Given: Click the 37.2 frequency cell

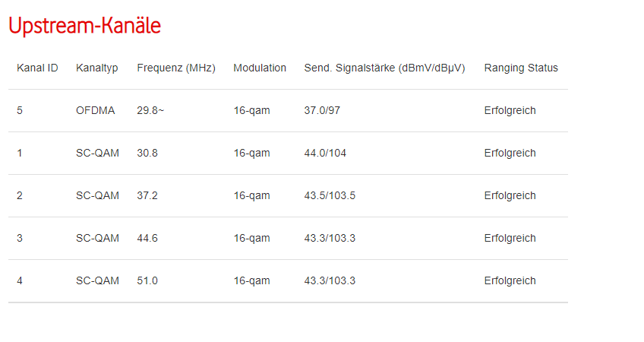Looking at the screenshot, I should tap(147, 195).
